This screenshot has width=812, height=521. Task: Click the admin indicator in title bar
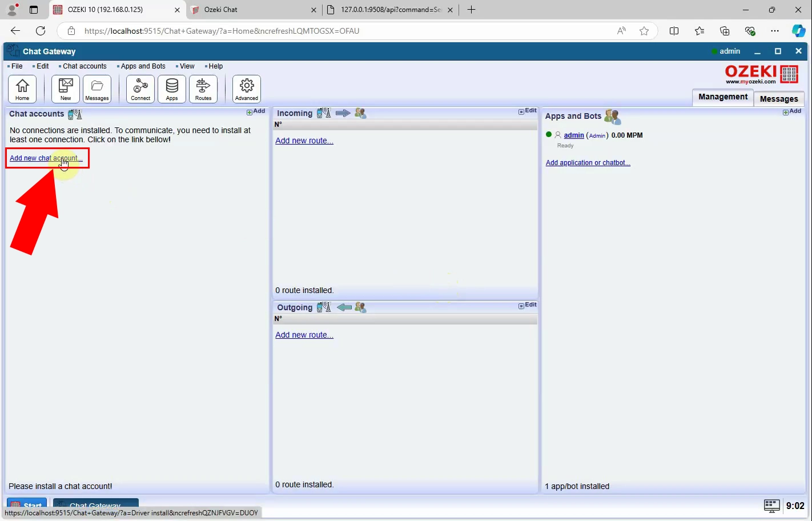pos(726,51)
